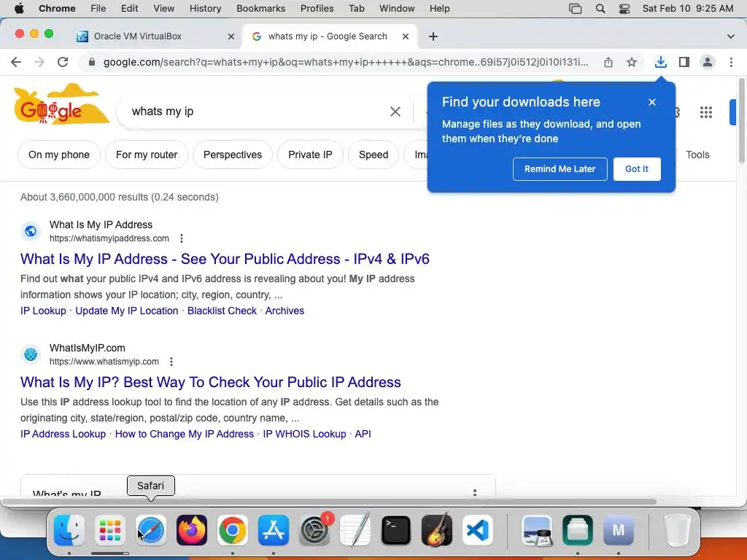Launch GarageBand from the dock

click(437, 529)
